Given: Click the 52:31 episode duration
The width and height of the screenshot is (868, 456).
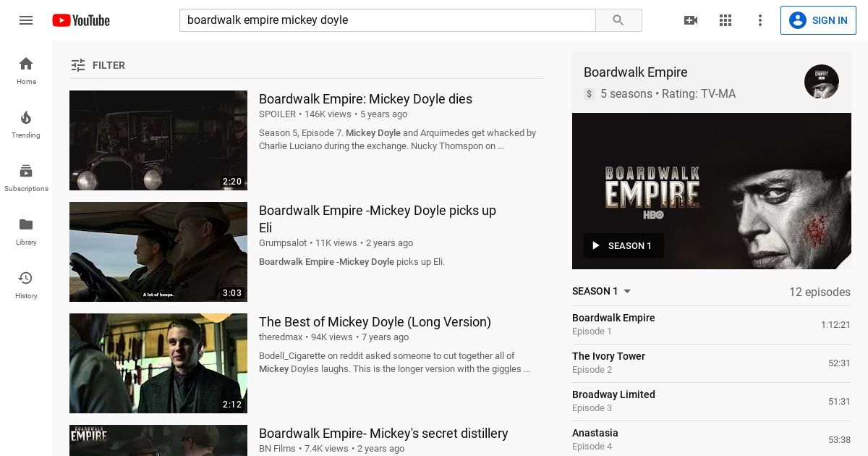Looking at the screenshot, I should click(x=839, y=363).
